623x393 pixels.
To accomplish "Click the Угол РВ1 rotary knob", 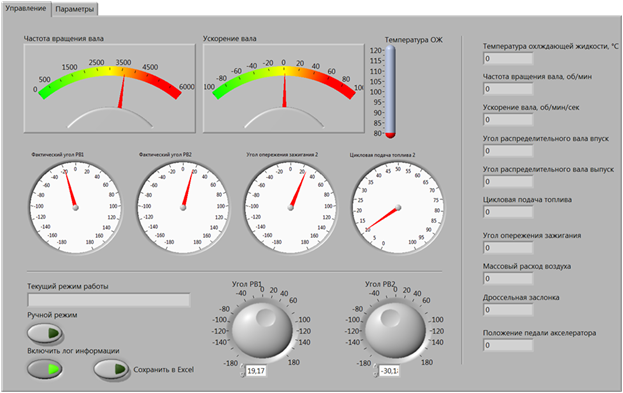I will coord(262,330).
